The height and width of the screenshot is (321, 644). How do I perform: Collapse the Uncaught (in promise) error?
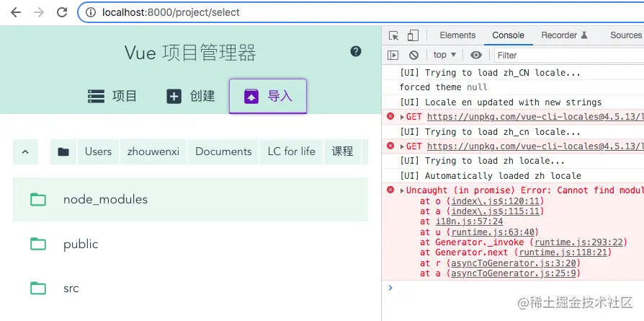[402, 190]
